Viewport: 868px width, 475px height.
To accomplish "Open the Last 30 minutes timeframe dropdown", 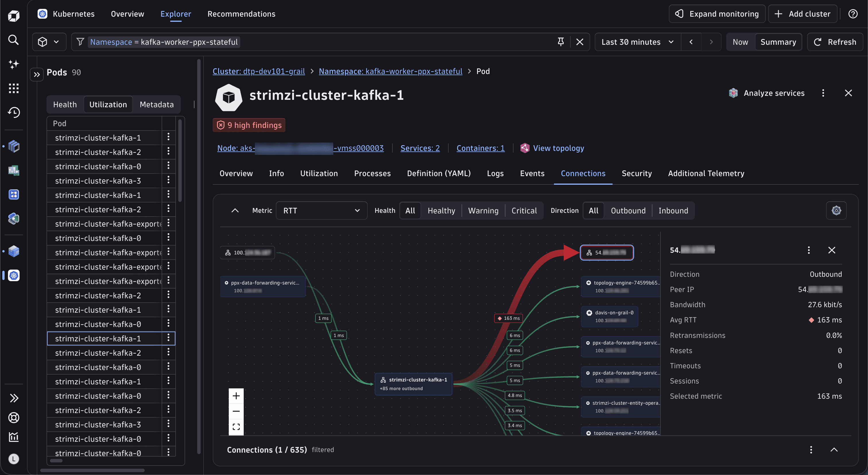I will (638, 42).
